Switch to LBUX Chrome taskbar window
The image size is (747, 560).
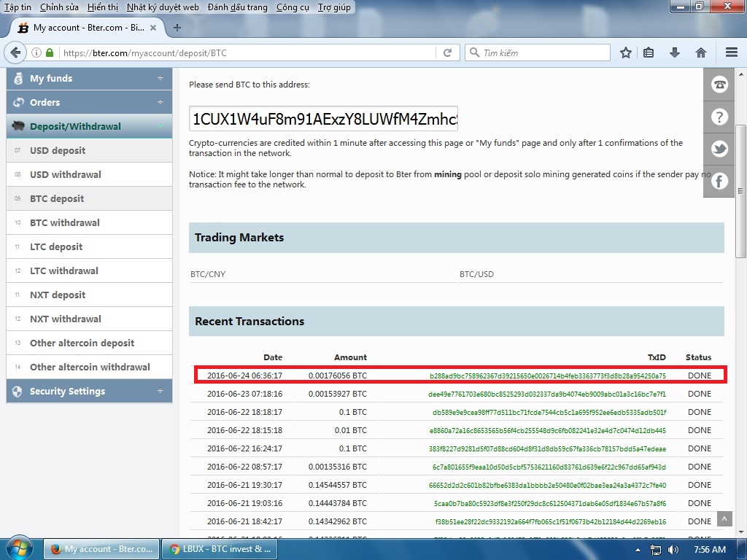pos(220,549)
